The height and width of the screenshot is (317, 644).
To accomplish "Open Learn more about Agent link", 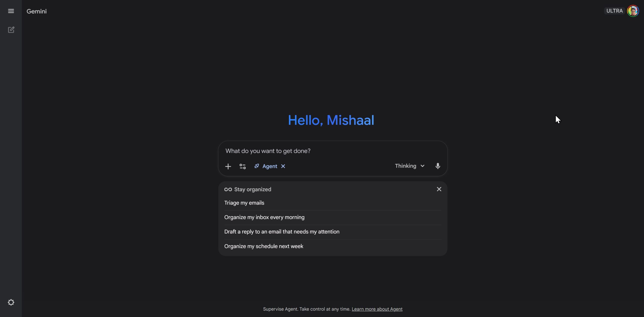I will (377, 309).
